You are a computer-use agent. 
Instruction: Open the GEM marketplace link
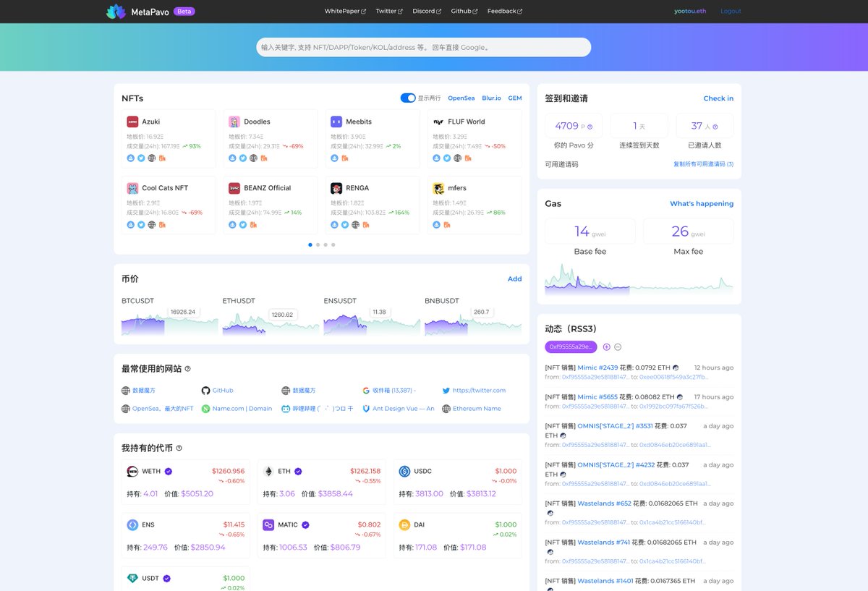[514, 98]
